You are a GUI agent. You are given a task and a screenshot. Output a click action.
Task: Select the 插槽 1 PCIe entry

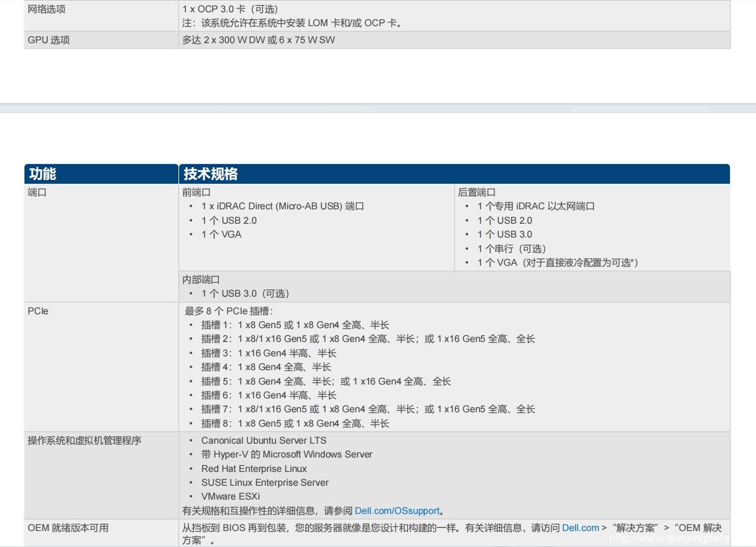point(295,325)
